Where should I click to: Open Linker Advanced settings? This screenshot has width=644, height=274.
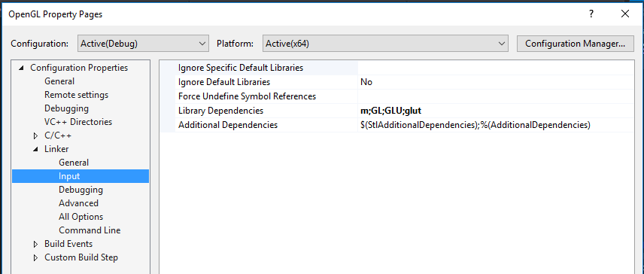tap(78, 203)
